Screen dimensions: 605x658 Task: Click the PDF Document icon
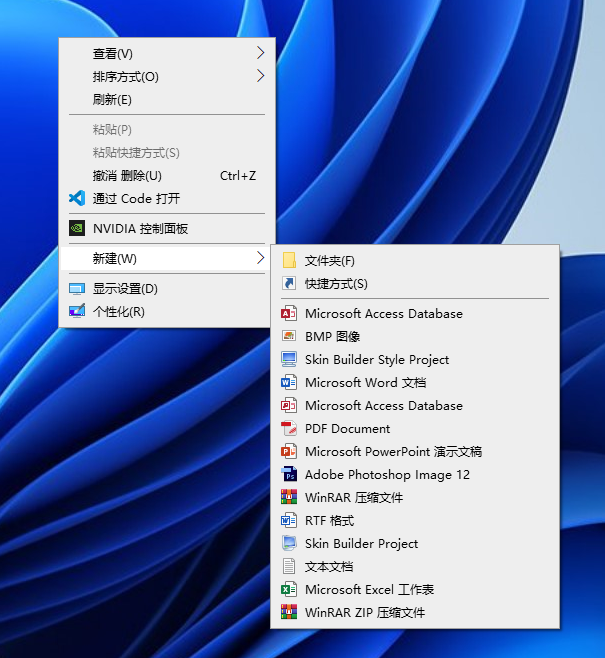point(289,428)
